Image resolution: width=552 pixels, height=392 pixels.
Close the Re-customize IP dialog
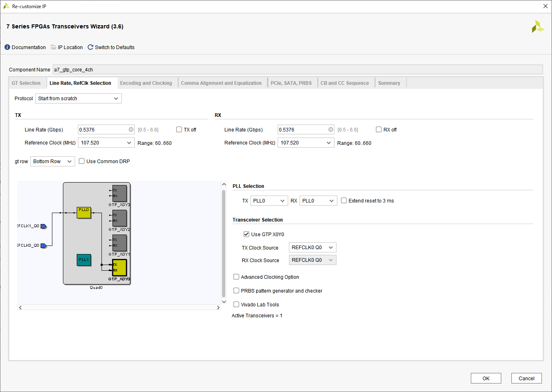click(x=546, y=6)
